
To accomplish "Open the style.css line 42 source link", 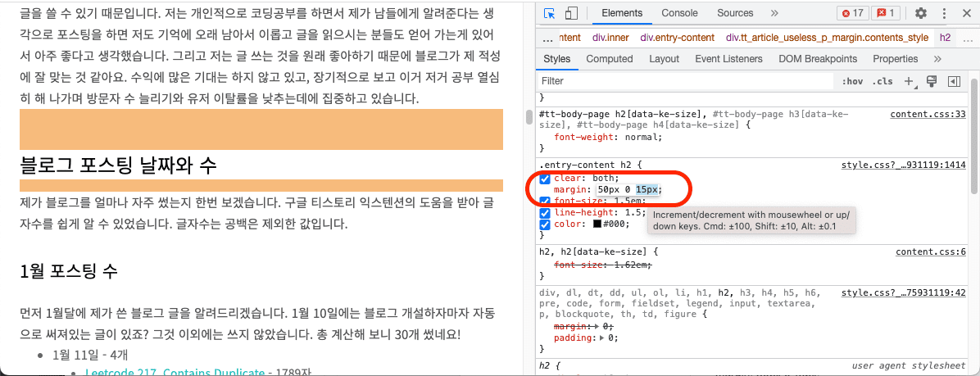I will point(904,292).
